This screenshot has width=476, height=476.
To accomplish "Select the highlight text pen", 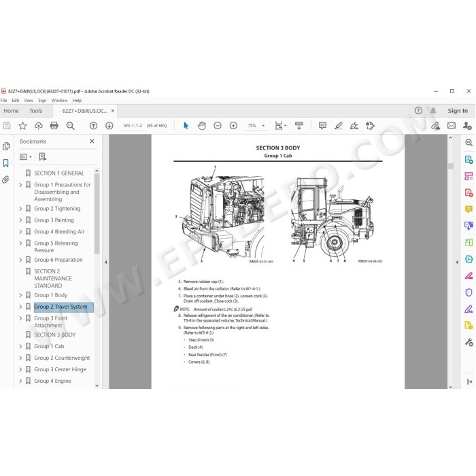I will click(x=339, y=126).
